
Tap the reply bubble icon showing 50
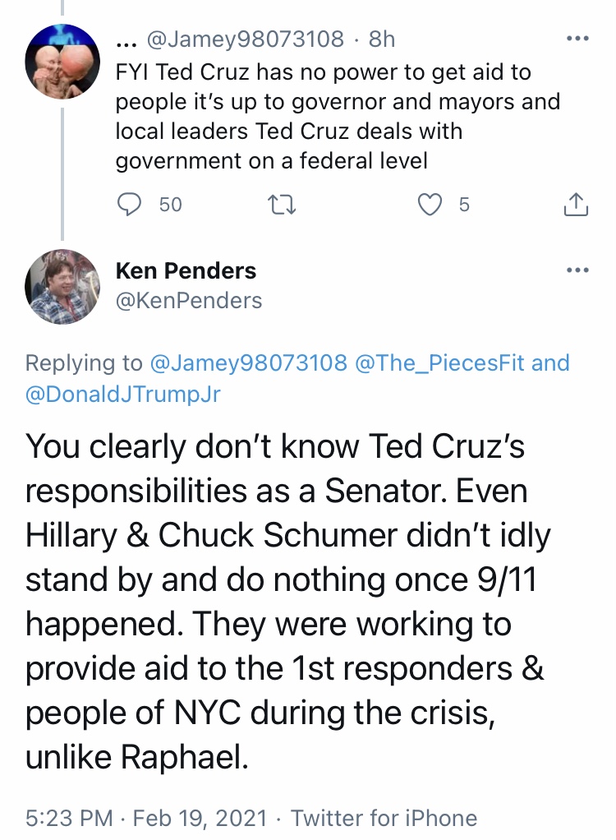click(x=129, y=204)
